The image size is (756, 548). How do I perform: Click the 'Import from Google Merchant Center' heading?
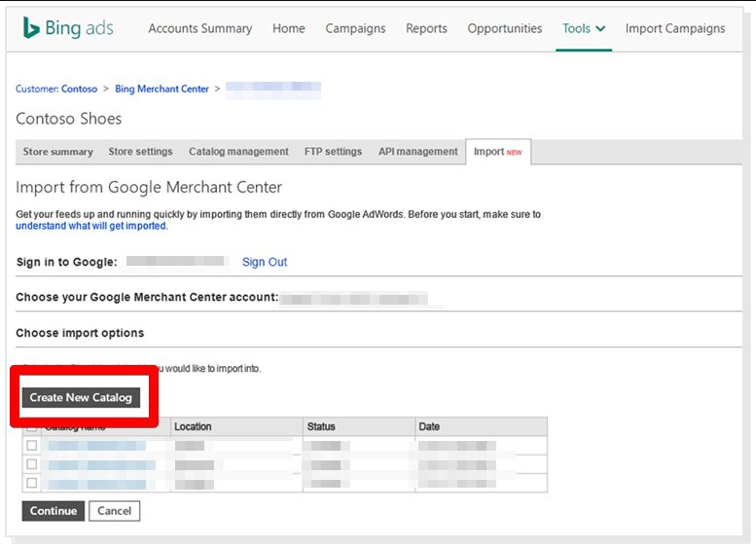tap(149, 187)
